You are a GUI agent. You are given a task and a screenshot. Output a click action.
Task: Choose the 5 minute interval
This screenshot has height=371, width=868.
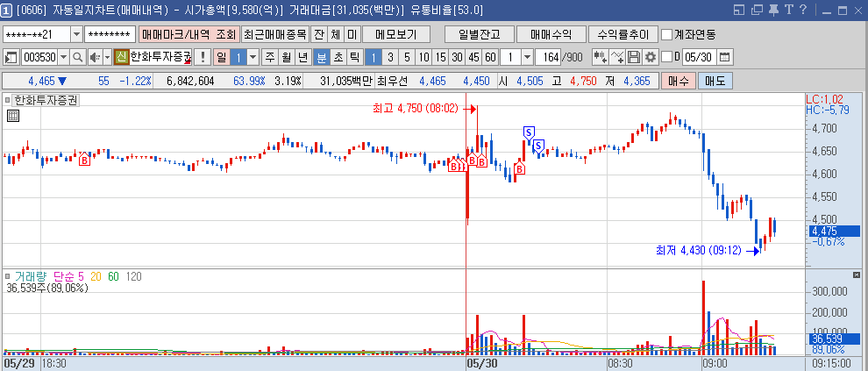click(407, 57)
